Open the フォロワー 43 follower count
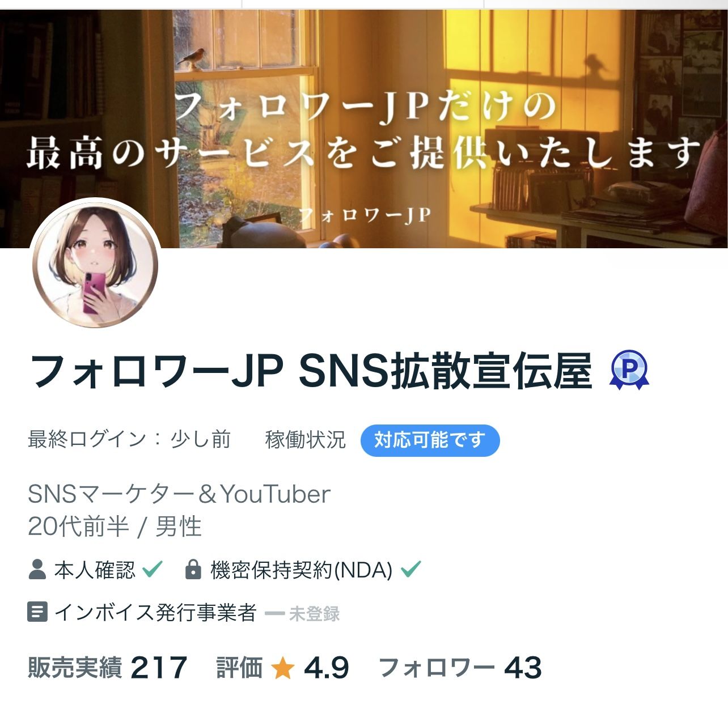Screen dimensions: 728x713 [460, 668]
